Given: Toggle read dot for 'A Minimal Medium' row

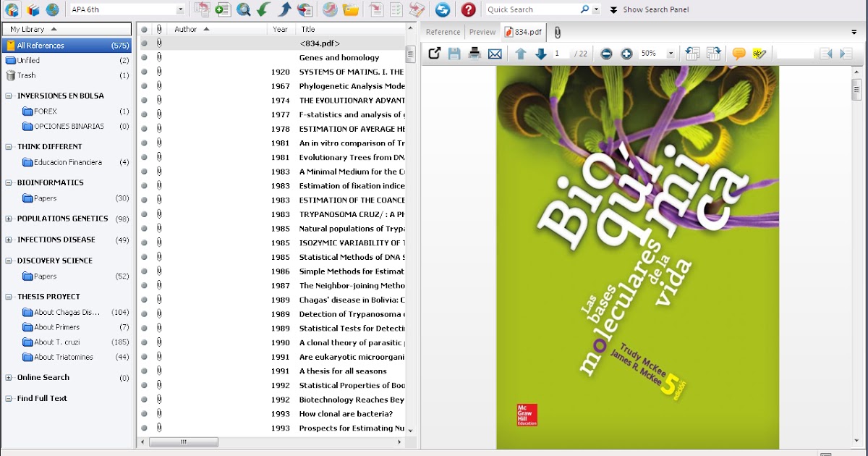Looking at the screenshot, I should tap(144, 172).
